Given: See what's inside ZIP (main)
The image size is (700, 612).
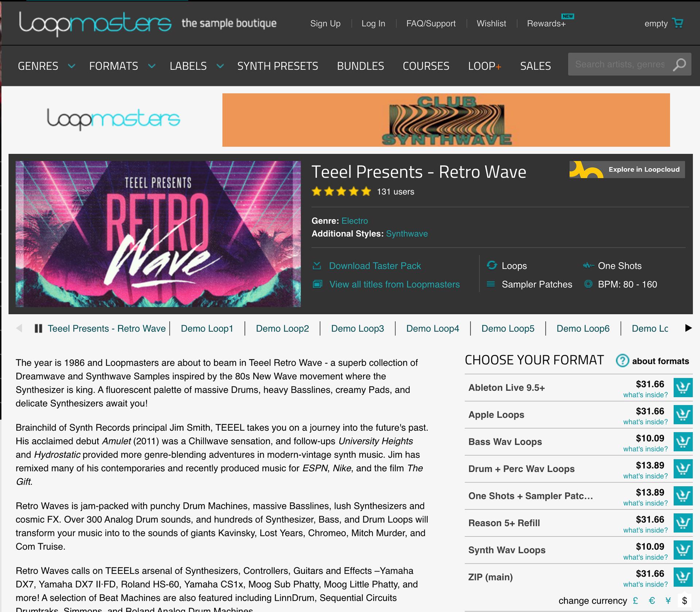Looking at the screenshot, I should coord(645,584).
